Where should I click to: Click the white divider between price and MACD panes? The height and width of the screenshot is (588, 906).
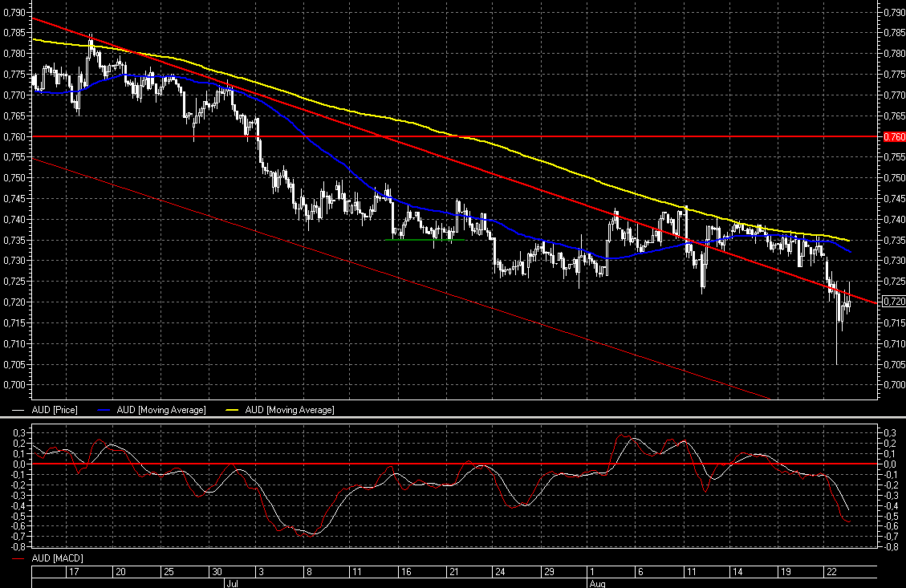[453, 418]
